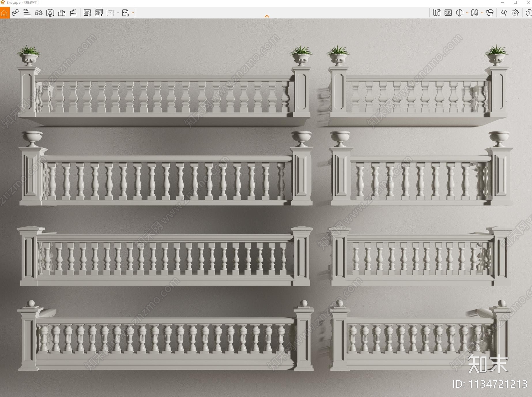The width and height of the screenshot is (532, 397).
Task: Enable the VR headset mode
Action: [490, 13]
